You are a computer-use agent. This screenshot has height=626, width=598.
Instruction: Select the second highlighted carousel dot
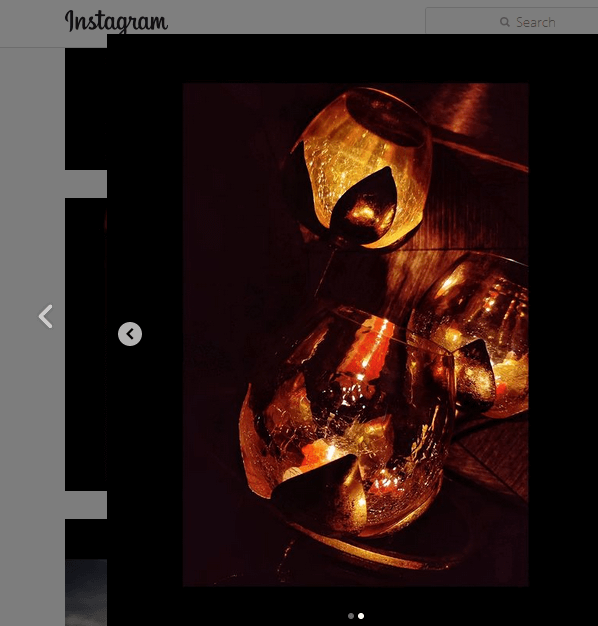pos(361,616)
